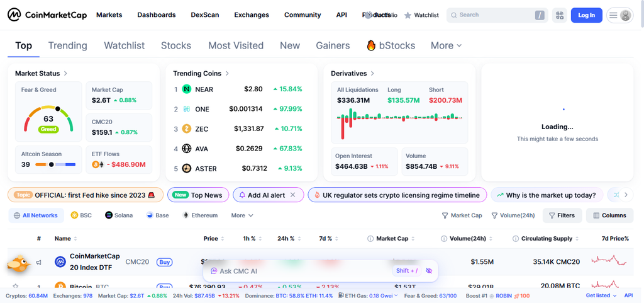The height and width of the screenshot is (303, 644).
Task: Toggle the Market Cap funnel filter
Action: 462,215
